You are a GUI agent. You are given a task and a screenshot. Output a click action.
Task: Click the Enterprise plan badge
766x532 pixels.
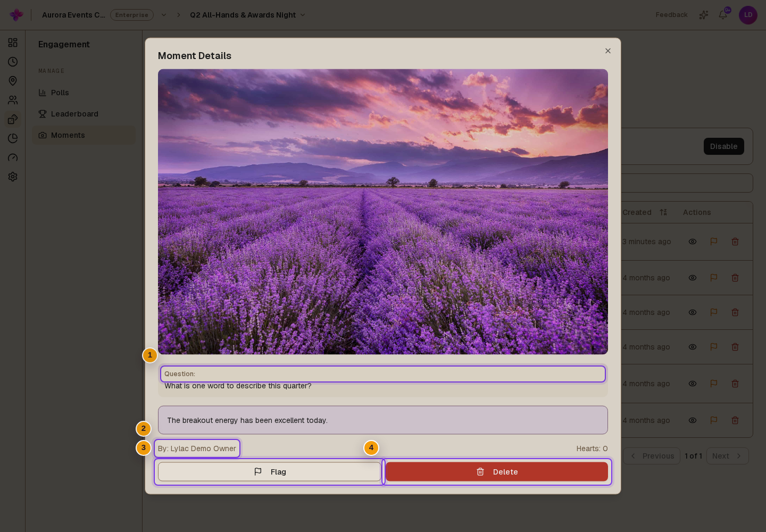[x=132, y=15]
